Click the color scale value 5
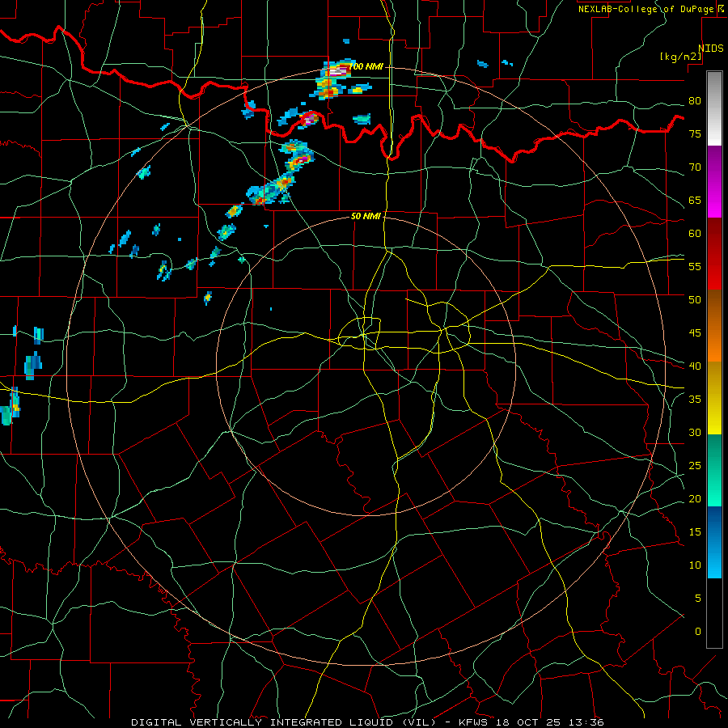The image size is (728, 728). click(x=698, y=598)
